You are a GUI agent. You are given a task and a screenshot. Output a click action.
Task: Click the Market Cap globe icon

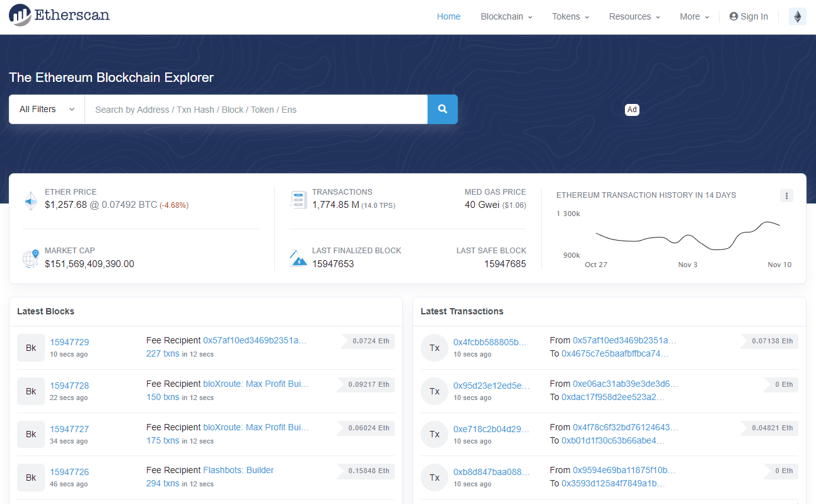pyautogui.click(x=31, y=258)
